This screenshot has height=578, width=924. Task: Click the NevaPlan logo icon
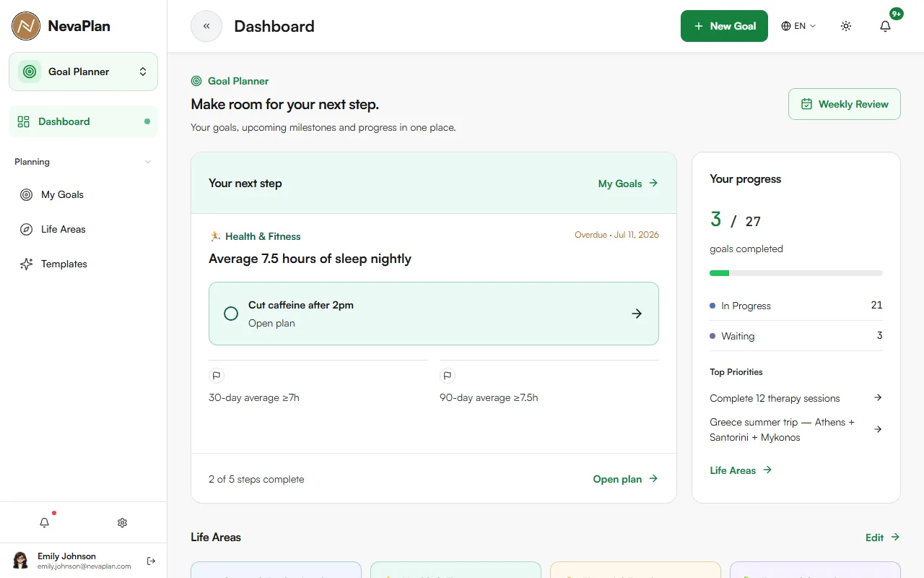tap(26, 26)
